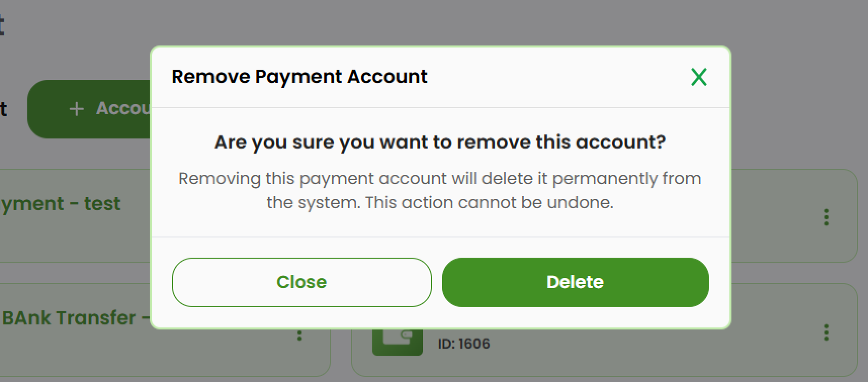This screenshot has width=868, height=382.
Task: Click the confirmation heading in the dialog
Action: [x=440, y=142]
